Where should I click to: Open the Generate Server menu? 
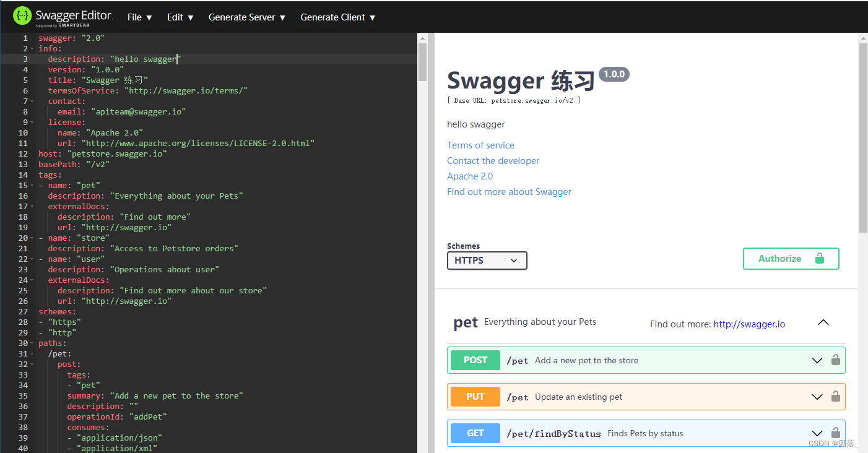click(x=246, y=17)
